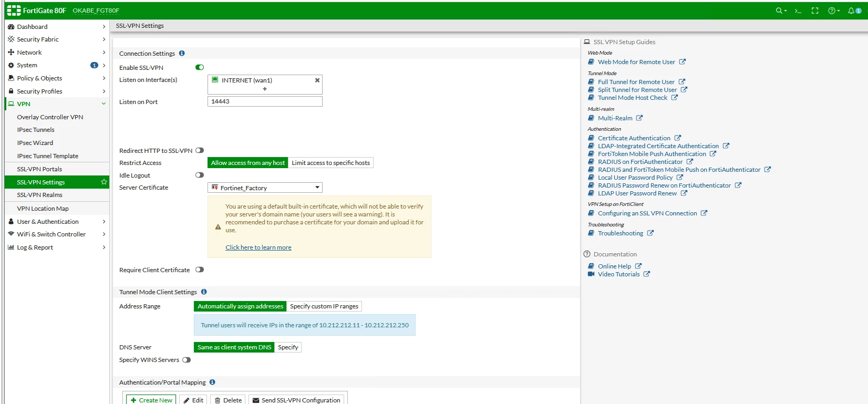Toggle Redirect HTTP to SSL-VPN
The height and width of the screenshot is (404, 868).
[200, 150]
